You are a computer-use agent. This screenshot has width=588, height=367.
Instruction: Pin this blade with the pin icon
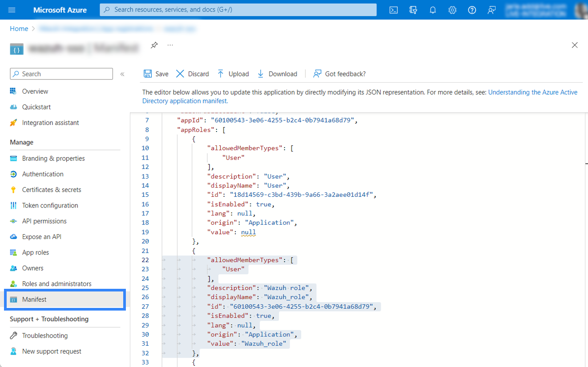pos(154,45)
